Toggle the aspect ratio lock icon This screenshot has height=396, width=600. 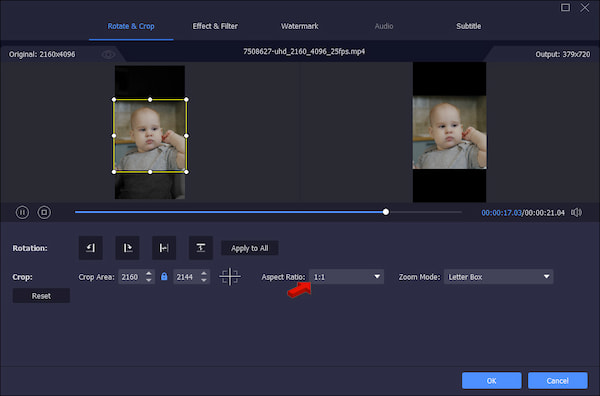[x=164, y=276]
